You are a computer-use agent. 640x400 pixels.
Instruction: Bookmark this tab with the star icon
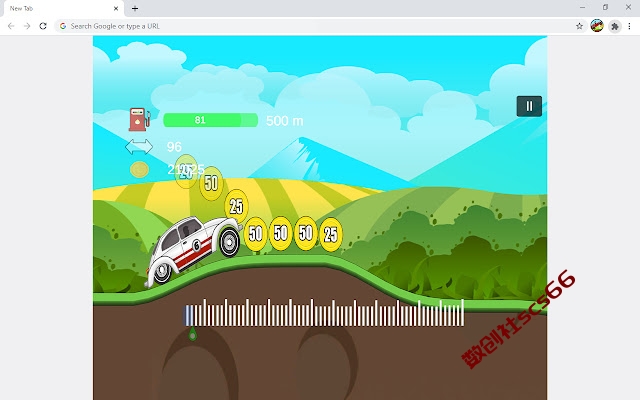(x=579, y=26)
